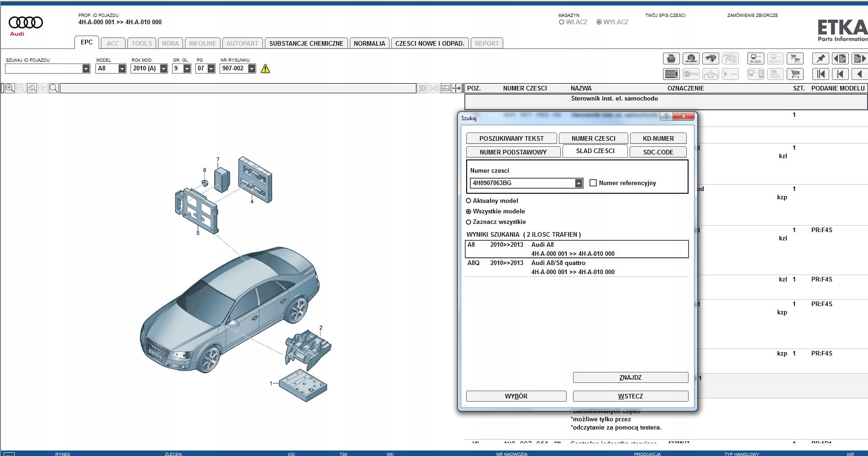Click TWÓJ SPIS CZESCI link
The image size is (868, 456).
point(665,15)
